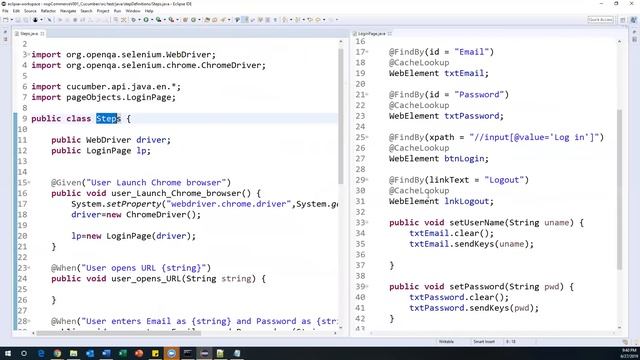Open the Run menu
This screenshot has height=360, width=640.
pyautogui.click(x=118, y=11)
